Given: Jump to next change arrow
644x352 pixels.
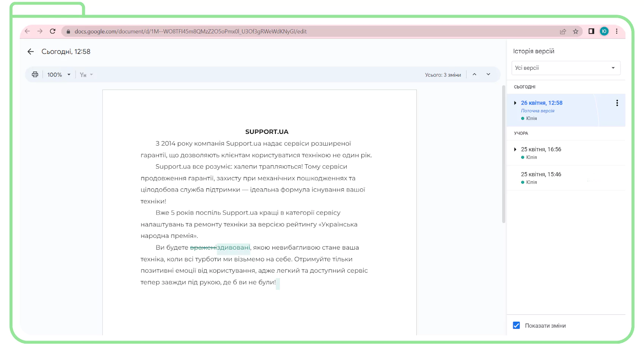Looking at the screenshot, I should 488,74.
